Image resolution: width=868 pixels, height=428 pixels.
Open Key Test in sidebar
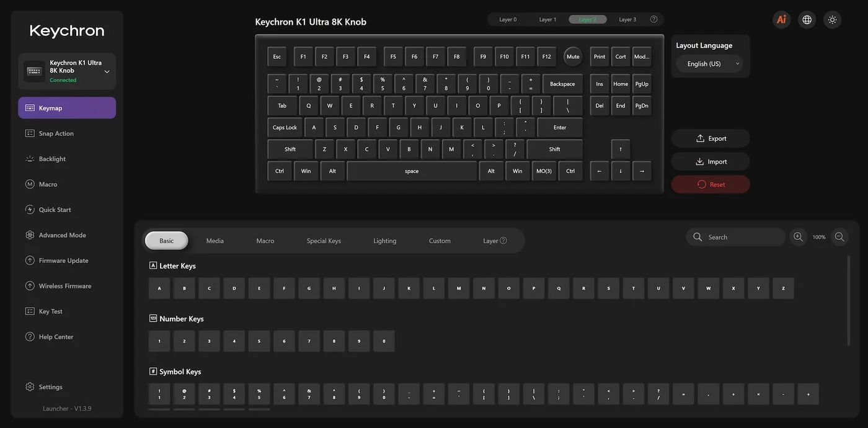pyautogui.click(x=67, y=311)
